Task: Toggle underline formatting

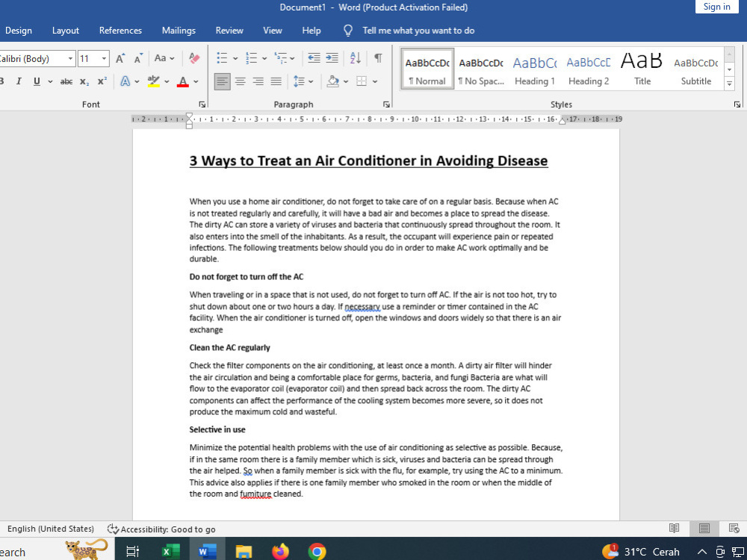Action: (x=37, y=81)
